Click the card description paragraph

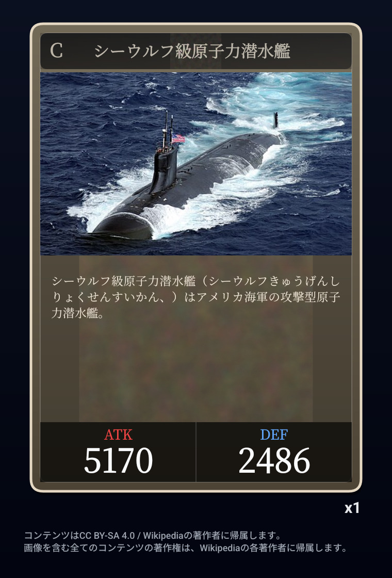tap(195, 297)
